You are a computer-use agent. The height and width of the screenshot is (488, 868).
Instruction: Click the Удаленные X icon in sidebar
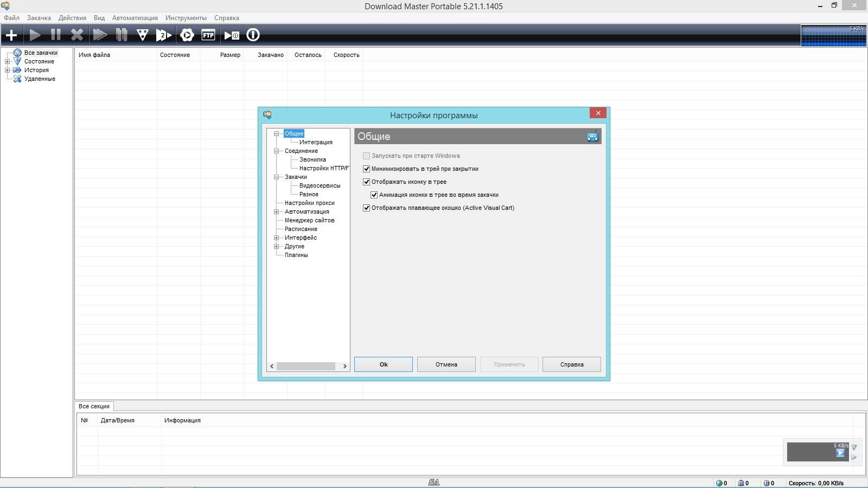tap(17, 79)
